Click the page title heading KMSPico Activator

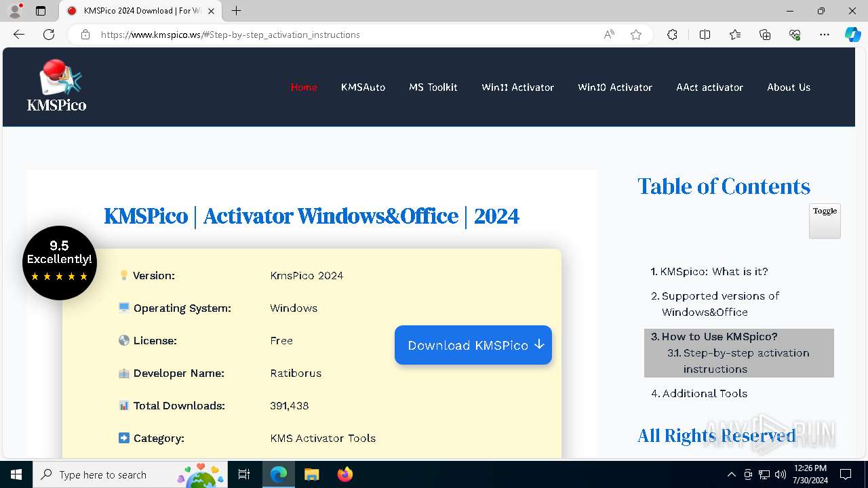coord(312,216)
